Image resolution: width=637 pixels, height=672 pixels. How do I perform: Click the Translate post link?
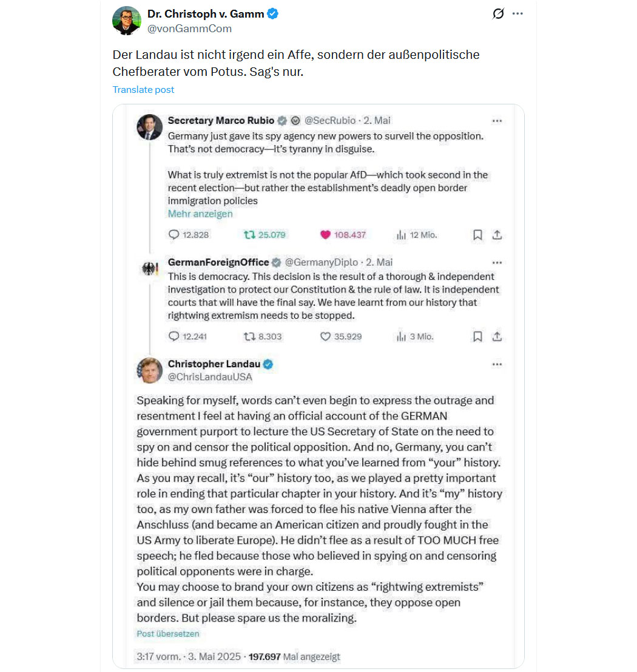143,90
